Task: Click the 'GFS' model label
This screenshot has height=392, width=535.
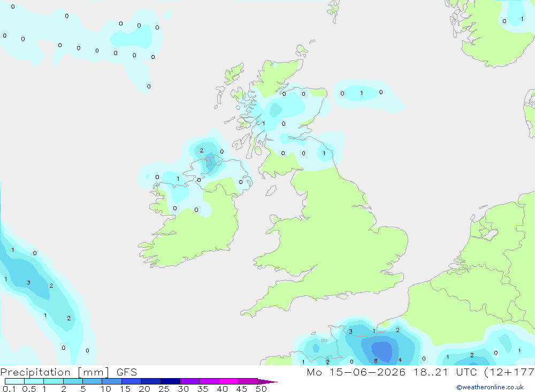Action: [x=127, y=372]
